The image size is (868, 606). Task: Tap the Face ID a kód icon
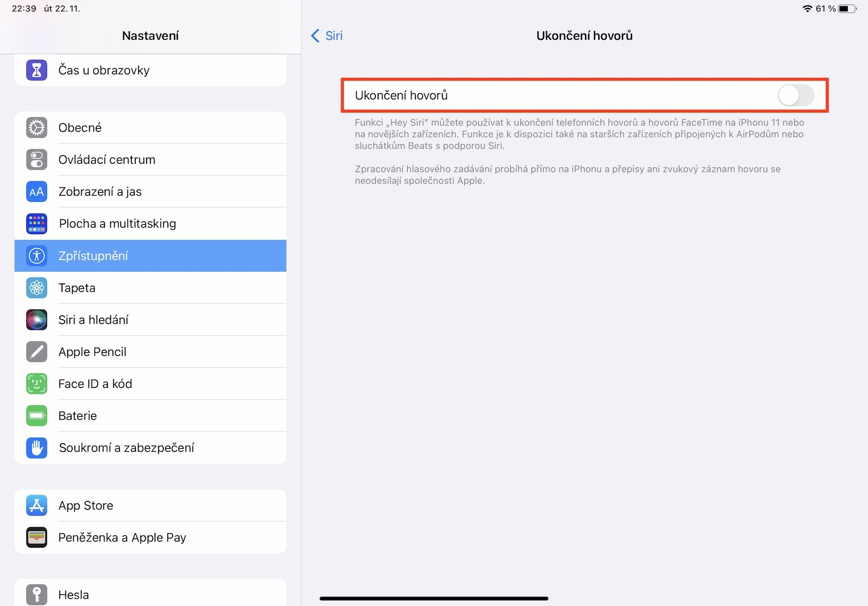[x=37, y=384]
